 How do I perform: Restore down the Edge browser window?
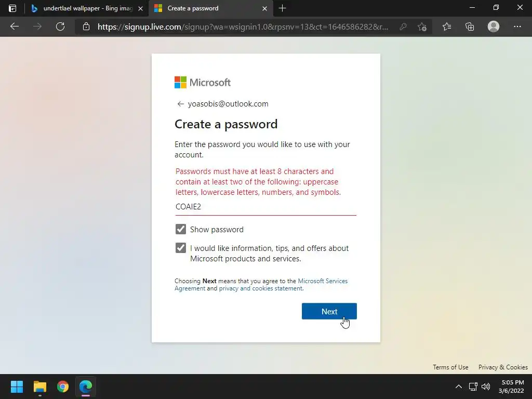pos(496,7)
